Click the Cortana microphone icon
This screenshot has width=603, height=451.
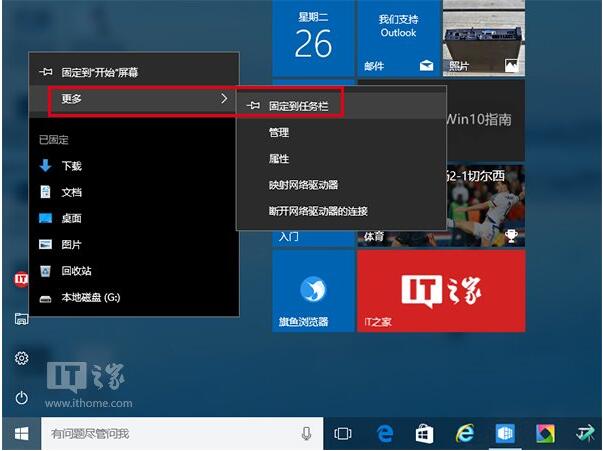pos(306,433)
